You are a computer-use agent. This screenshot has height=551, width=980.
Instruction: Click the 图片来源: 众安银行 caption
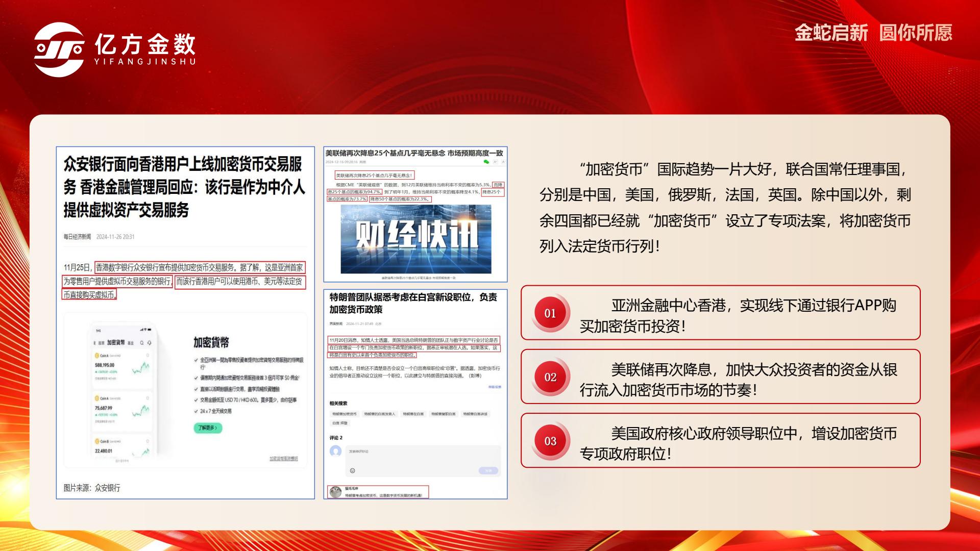point(92,488)
